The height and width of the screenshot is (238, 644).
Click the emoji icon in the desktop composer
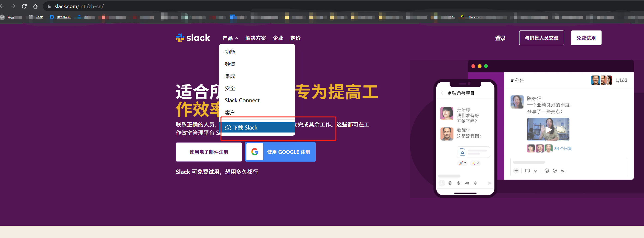[x=547, y=171]
